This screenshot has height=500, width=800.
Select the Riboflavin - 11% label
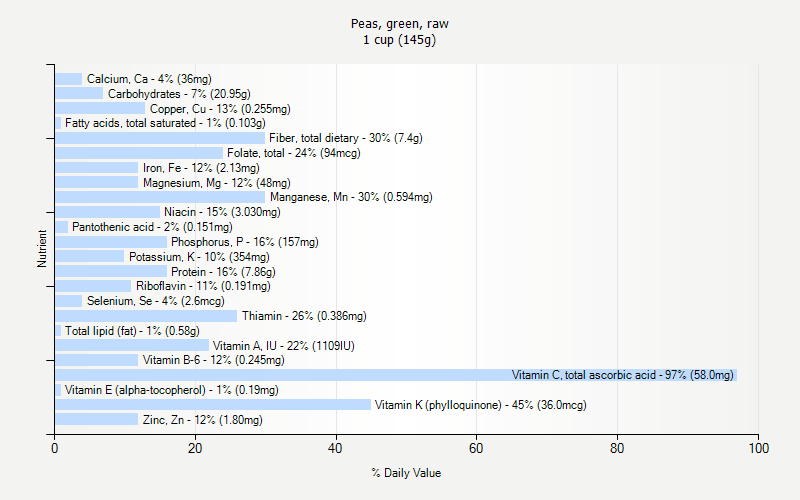click(x=203, y=286)
